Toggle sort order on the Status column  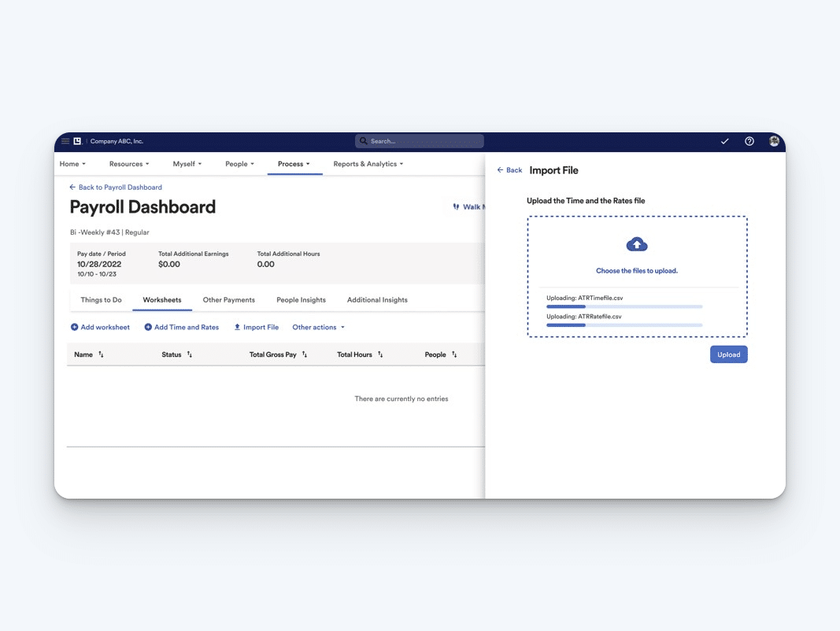pyautogui.click(x=187, y=354)
